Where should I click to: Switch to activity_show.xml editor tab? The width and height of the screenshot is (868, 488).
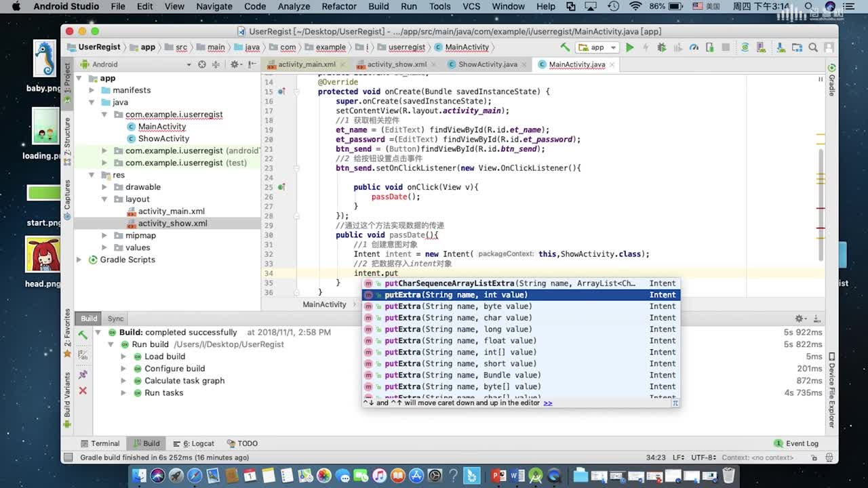coord(397,64)
